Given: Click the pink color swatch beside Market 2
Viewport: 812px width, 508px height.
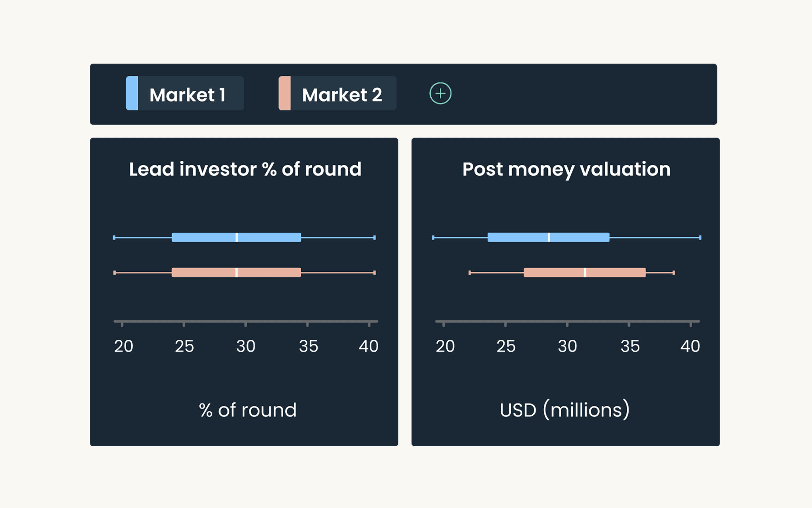Looking at the screenshot, I should pos(285,94).
